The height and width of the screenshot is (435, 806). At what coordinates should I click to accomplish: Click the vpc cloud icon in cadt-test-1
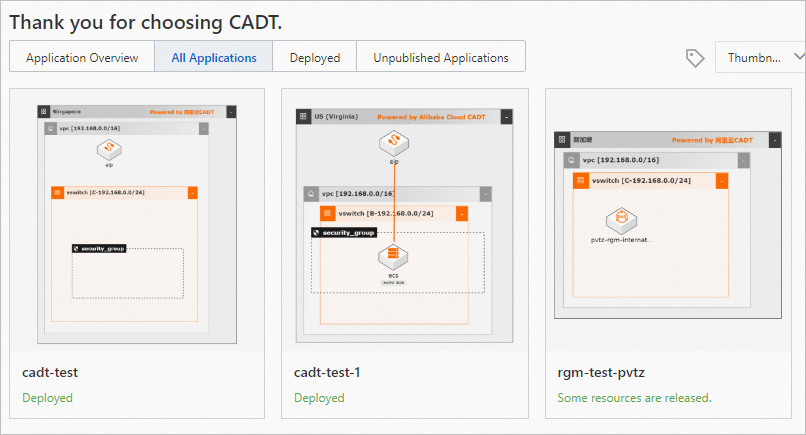pos(311,194)
